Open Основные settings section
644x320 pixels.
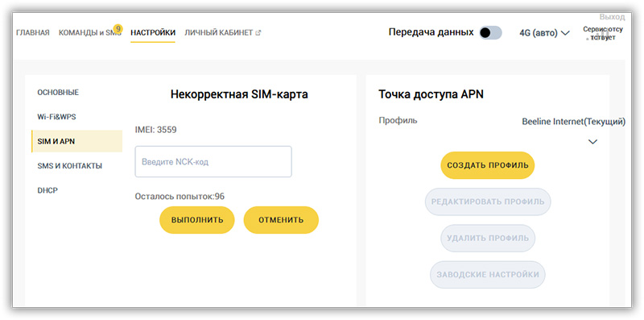(x=58, y=92)
